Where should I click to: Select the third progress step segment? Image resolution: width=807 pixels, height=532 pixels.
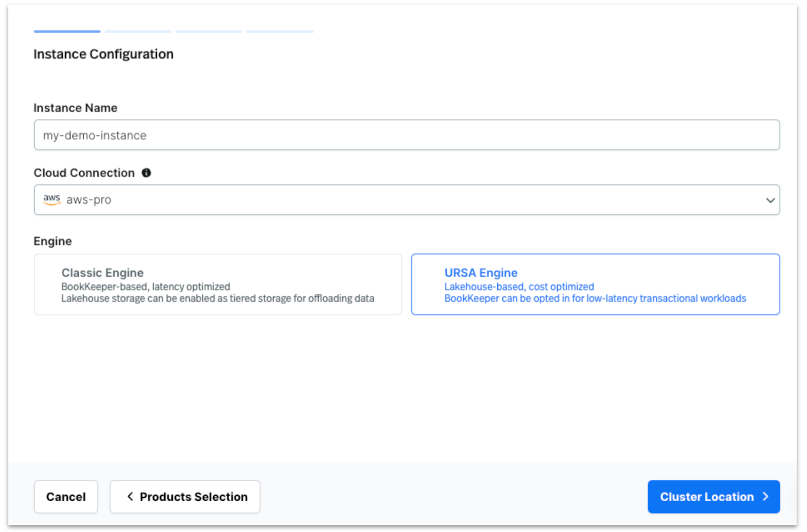(x=209, y=31)
